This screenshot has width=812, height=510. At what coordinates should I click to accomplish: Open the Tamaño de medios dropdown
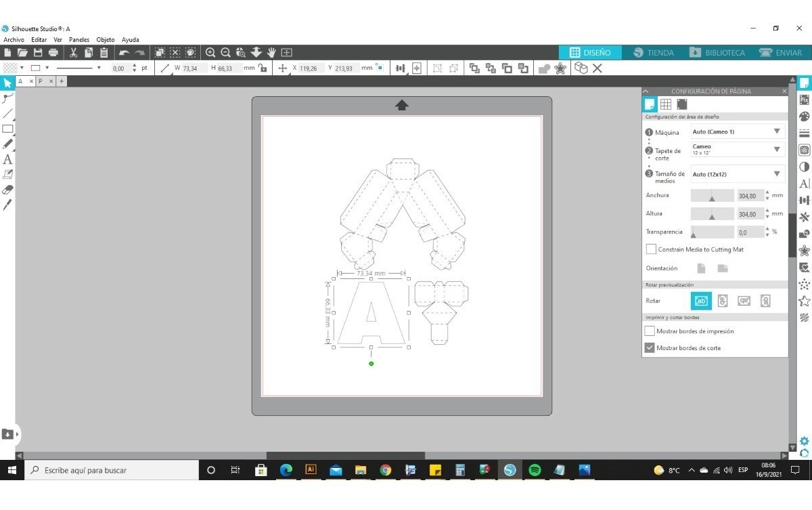tap(738, 174)
